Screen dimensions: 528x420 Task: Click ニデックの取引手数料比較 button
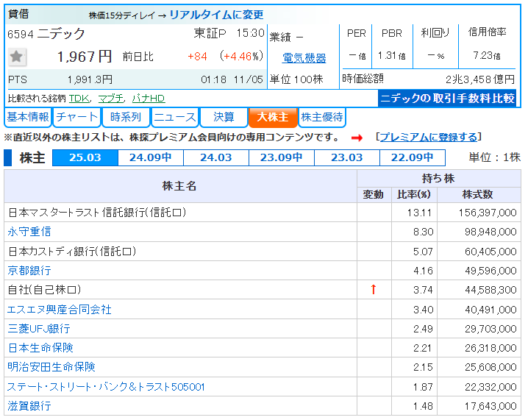[448, 98]
